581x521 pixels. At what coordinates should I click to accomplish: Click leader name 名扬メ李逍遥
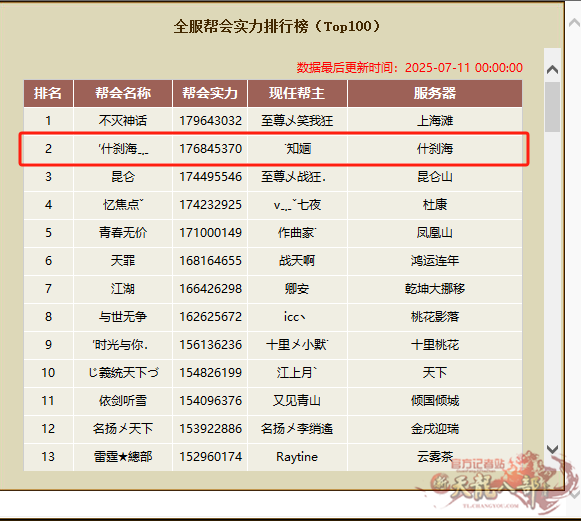click(297, 429)
